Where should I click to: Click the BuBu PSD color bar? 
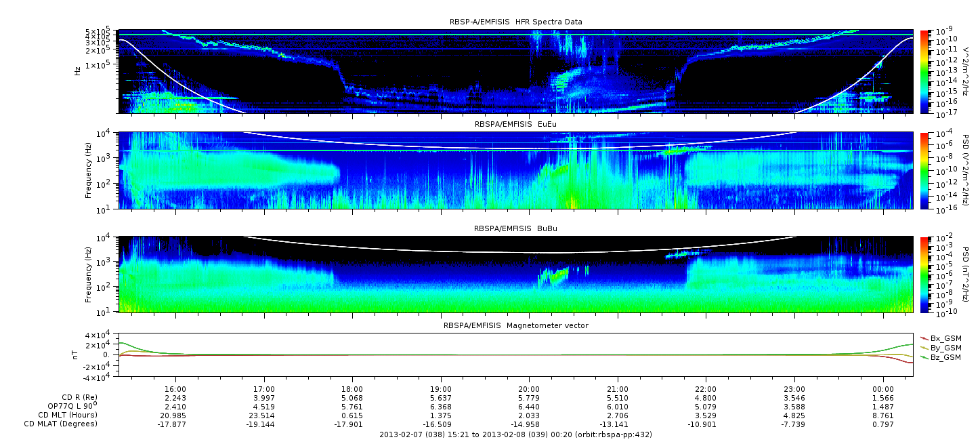pyautogui.click(x=924, y=274)
